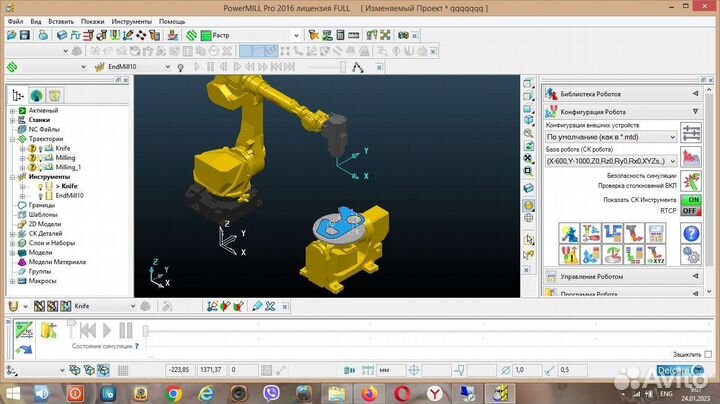Open the Помощь menu
This screenshot has width=720, height=404.
pos(172,22)
